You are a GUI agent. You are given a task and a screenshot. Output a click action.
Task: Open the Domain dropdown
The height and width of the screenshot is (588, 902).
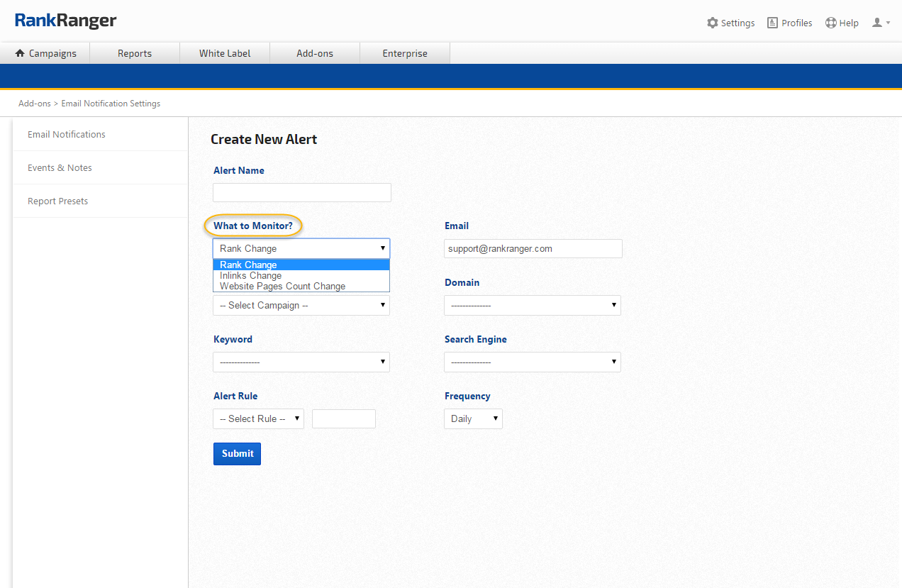click(x=532, y=305)
